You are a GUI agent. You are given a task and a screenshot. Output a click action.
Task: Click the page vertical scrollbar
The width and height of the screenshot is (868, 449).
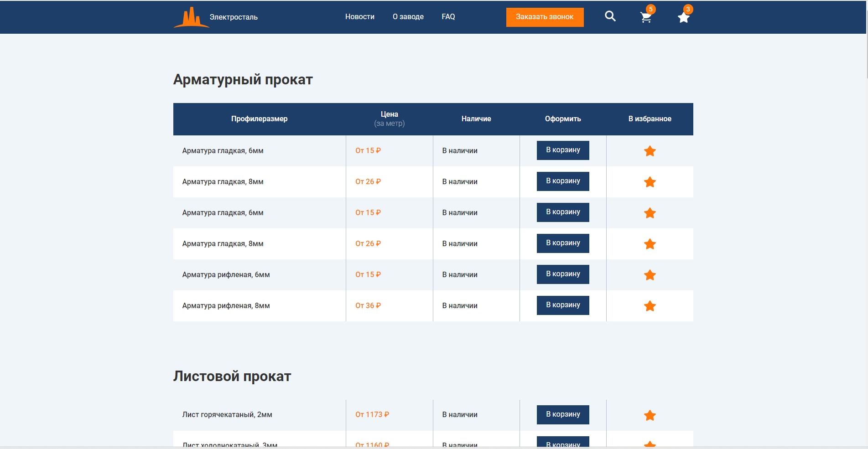coord(867,41)
